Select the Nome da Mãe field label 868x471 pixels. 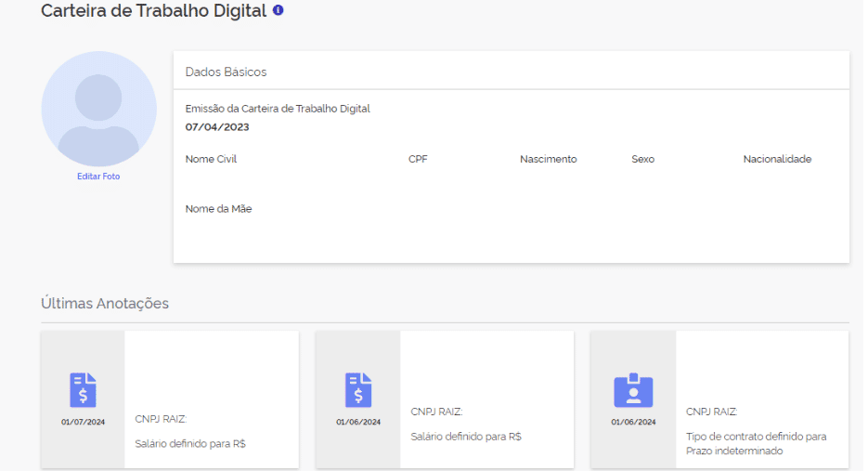(218, 209)
